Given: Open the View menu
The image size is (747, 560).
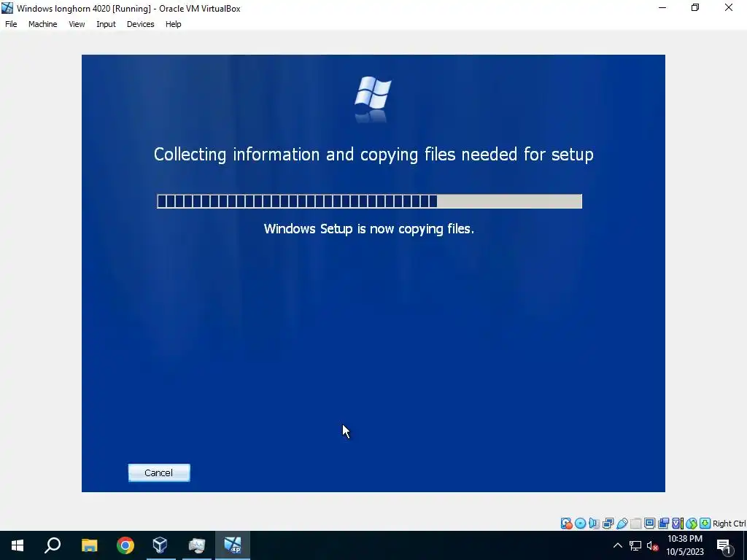Looking at the screenshot, I should coord(77,24).
